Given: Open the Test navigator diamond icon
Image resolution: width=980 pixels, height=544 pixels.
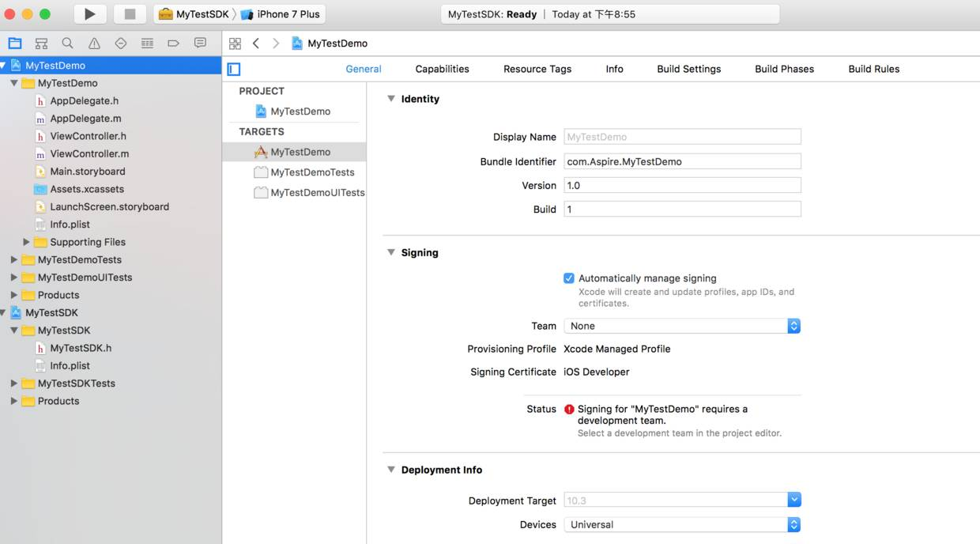Looking at the screenshot, I should [121, 43].
